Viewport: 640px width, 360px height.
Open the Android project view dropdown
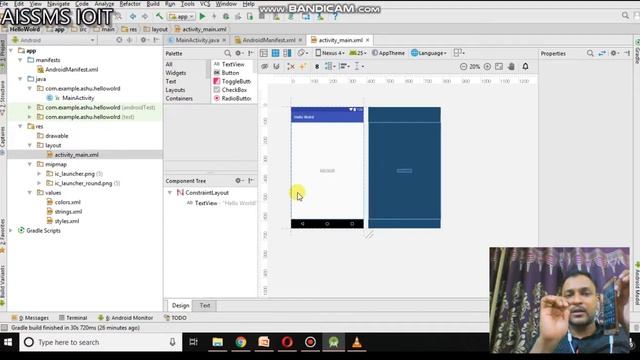tap(53, 40)
